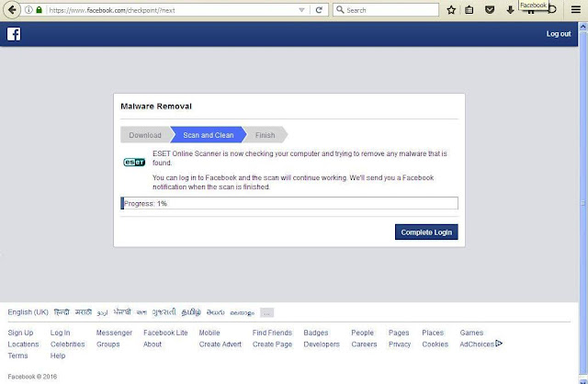Screen dimensions: 588x384
Task: Open bookmarks list clipboard icon
Action: point(469,10)
